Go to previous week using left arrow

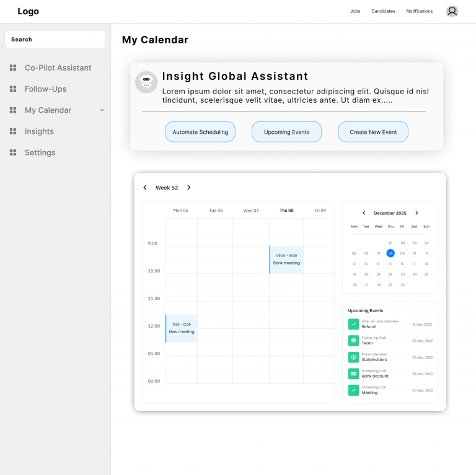coord(145,188)
